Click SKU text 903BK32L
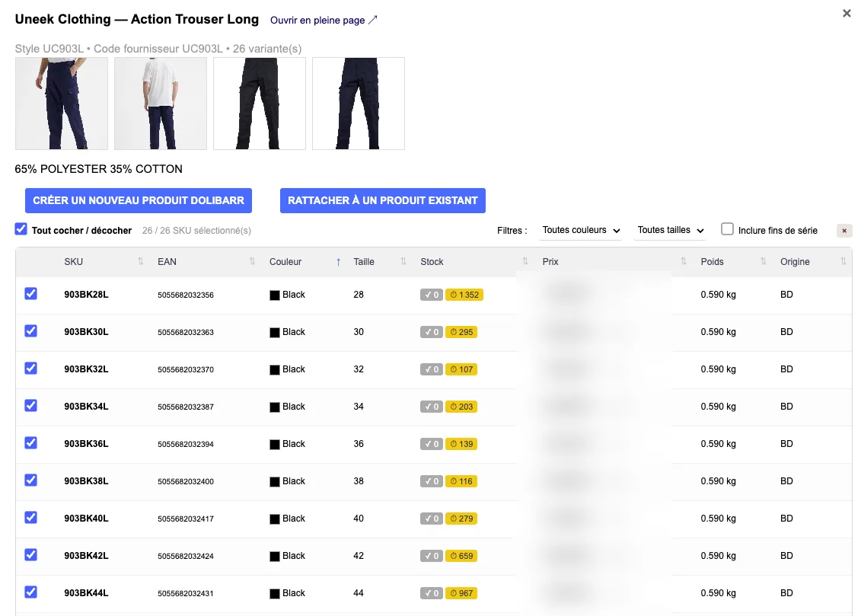This screenshot has width=861, height=616. pos(86,369)
